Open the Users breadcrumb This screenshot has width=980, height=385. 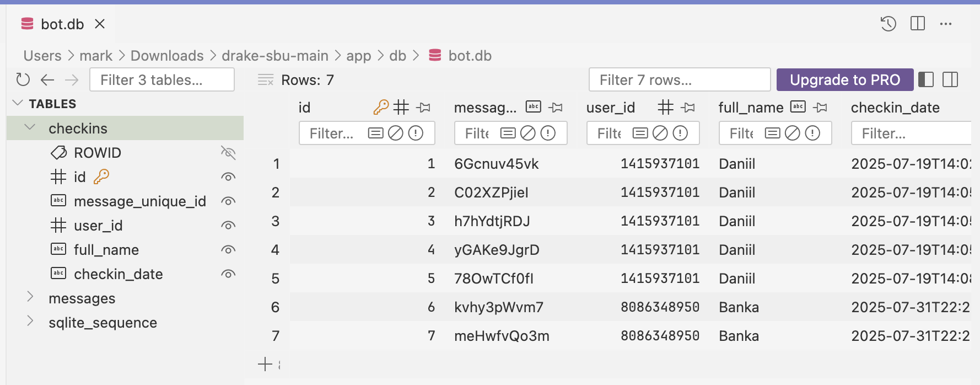coord(42,56)
